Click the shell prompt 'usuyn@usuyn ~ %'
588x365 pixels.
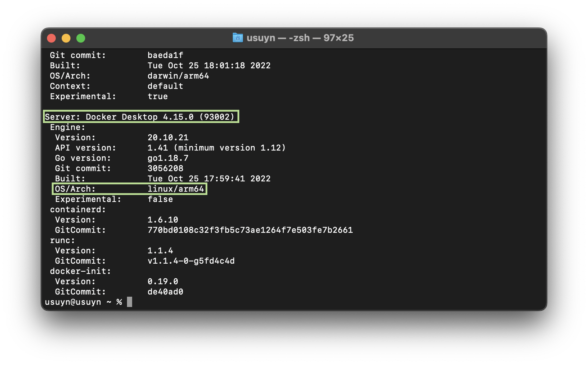[83, 302]
